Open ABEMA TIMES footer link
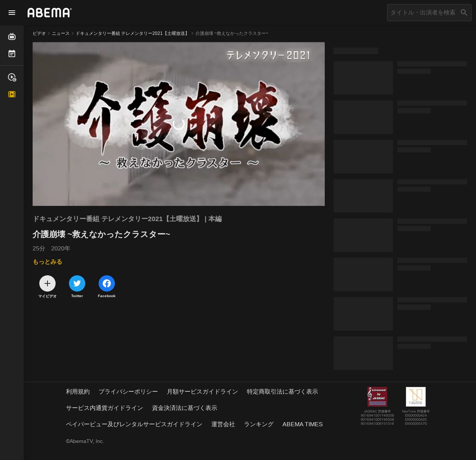Image resolution: width=476 pixels, height=460 pixels. click(x=303, y=424)
